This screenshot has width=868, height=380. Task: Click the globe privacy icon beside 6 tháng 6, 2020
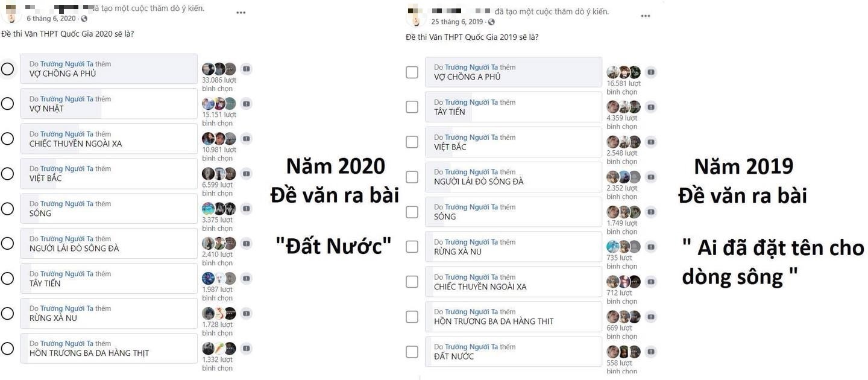point(84,19)
